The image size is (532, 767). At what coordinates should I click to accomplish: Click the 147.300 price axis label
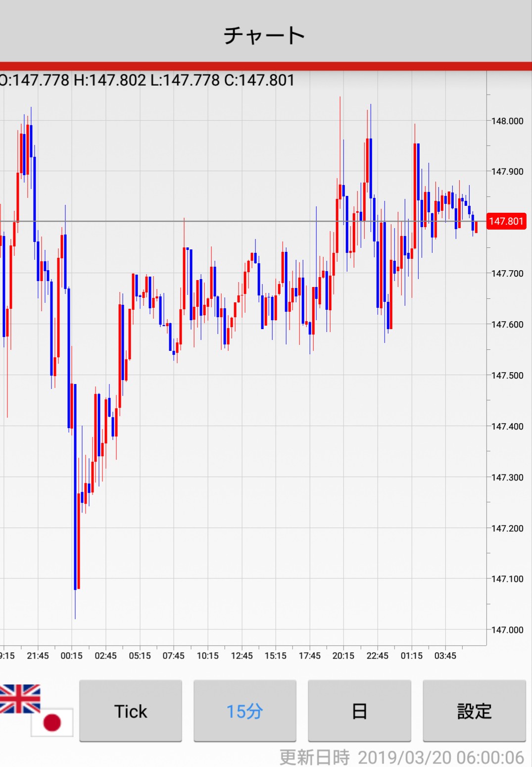[x=507, y=477]
